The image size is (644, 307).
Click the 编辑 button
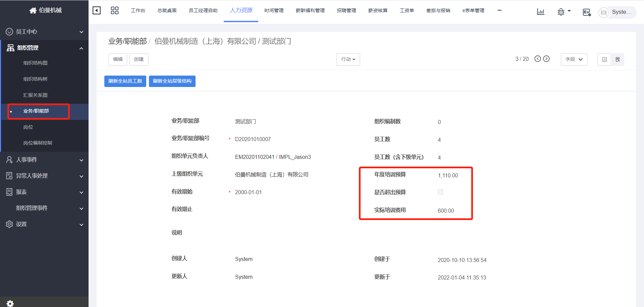118,59
